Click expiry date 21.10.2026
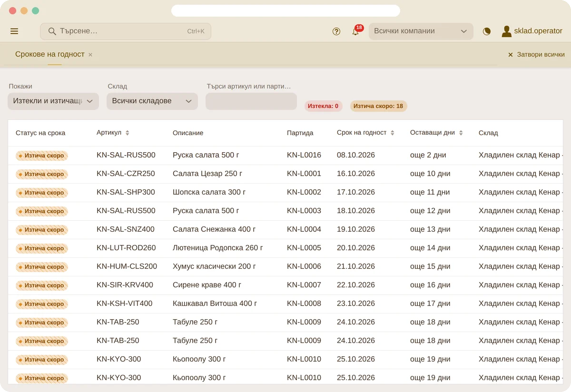Viewport: 571px width, 392px height. pyautogui.click(x=356, y=266)
